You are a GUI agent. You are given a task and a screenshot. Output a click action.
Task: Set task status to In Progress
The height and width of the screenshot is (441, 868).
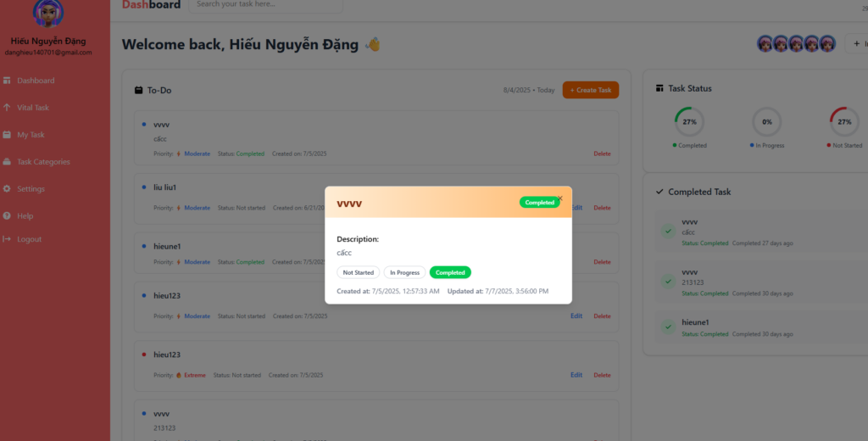[404, 272]
